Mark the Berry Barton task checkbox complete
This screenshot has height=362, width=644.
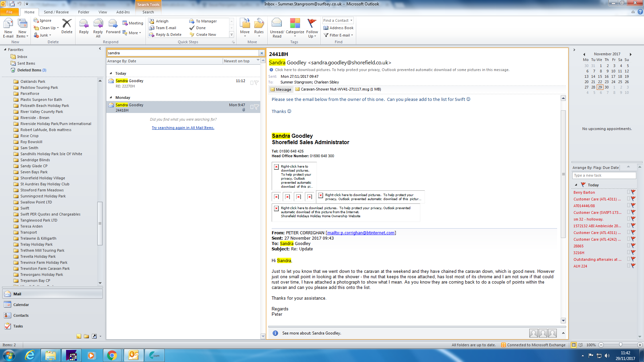coord(629,192)
